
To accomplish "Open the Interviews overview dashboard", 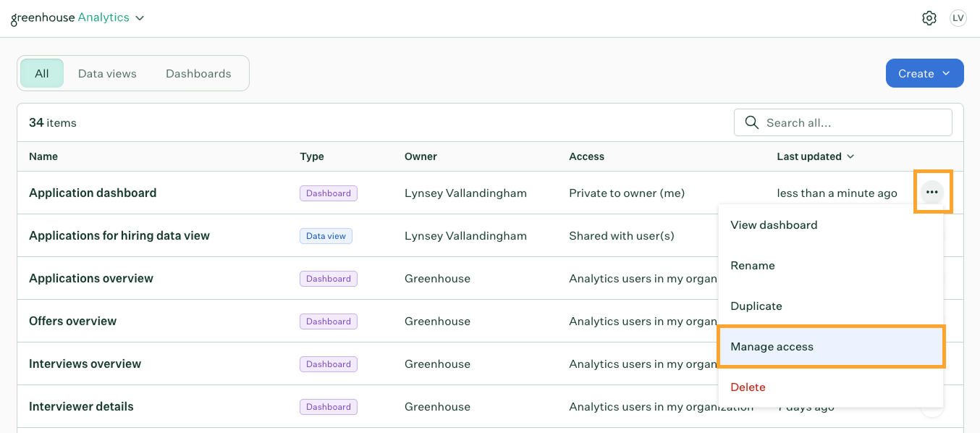I will click(85, 363).
